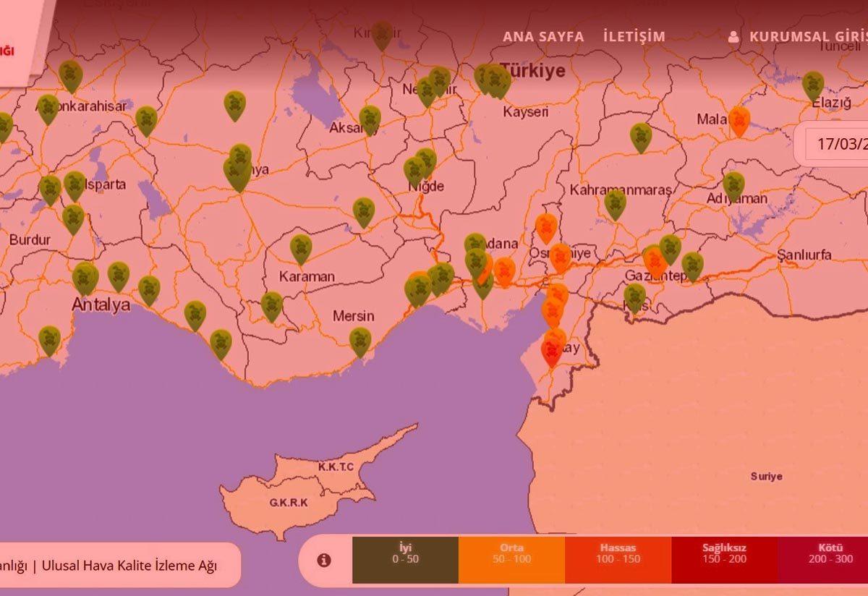Select the green pin southwest of Karaman

pyautogui.click(x=272, y=305)
